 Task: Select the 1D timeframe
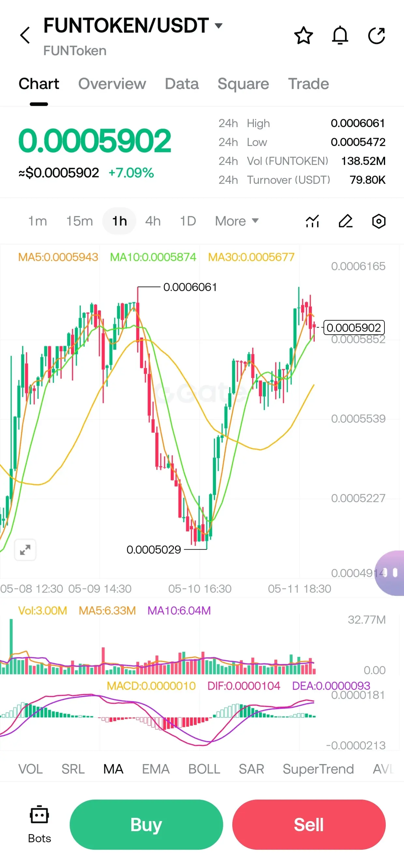click(x=188, y=221)
